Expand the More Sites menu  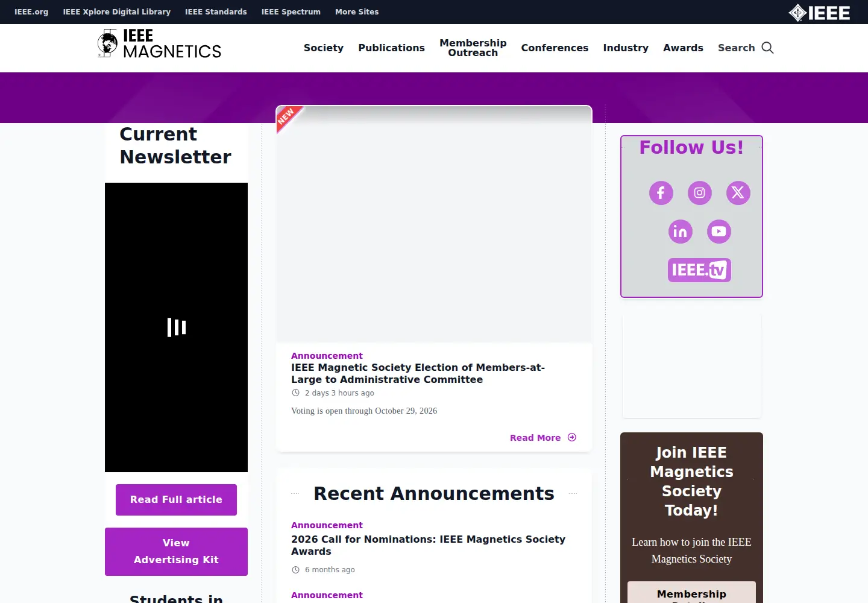357,11
